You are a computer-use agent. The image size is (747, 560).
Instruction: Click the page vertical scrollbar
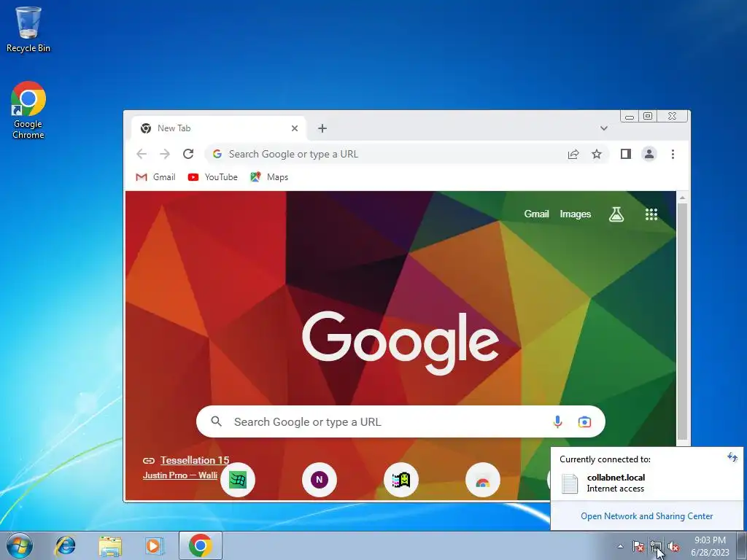tap(682, 322)
